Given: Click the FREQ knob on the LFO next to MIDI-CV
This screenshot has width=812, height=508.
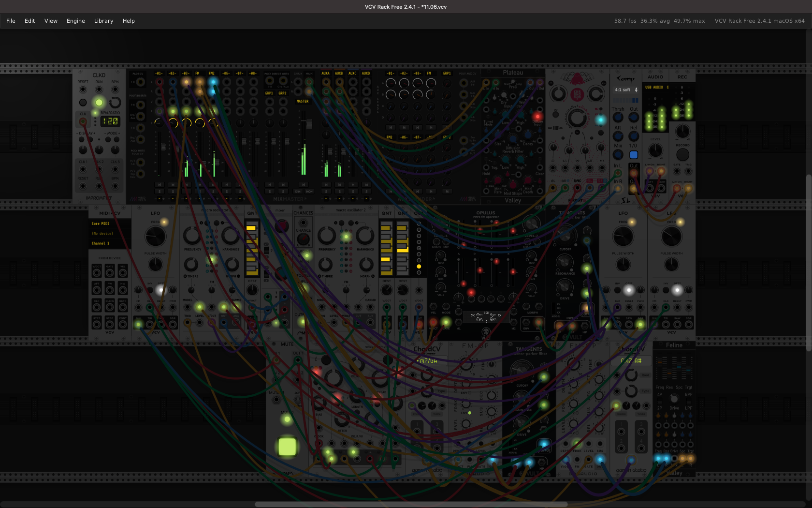Looking at the screenshot, I should point(155,236).
